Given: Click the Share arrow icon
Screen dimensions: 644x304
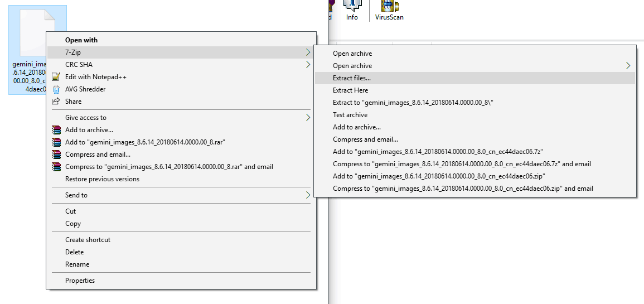Looking at the screenshot, I should [x=56, y=102].
